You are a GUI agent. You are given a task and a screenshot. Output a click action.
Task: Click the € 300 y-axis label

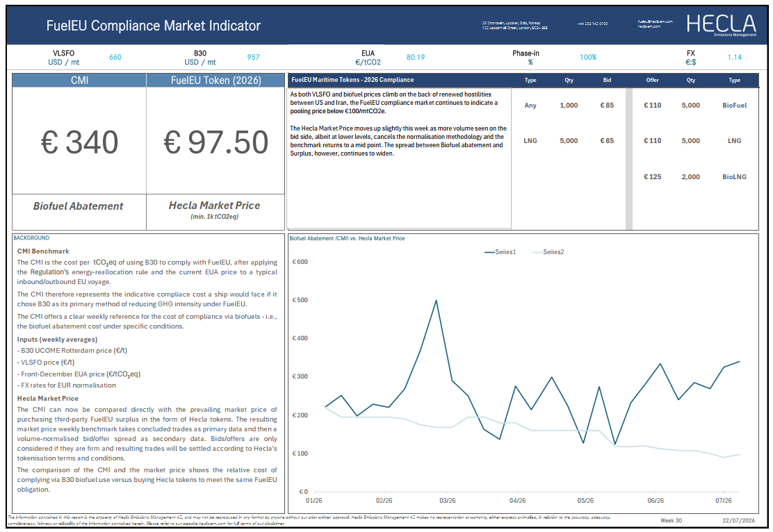(x=300, y=376)
